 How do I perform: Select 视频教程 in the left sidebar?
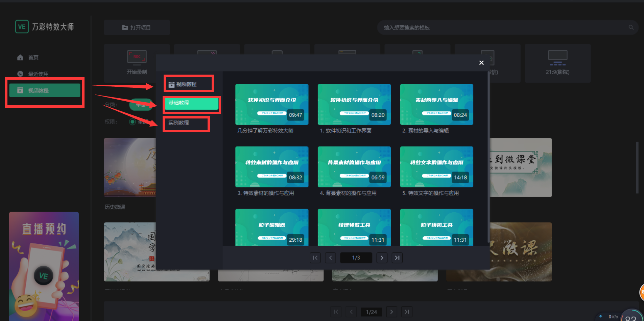(45, 90)
